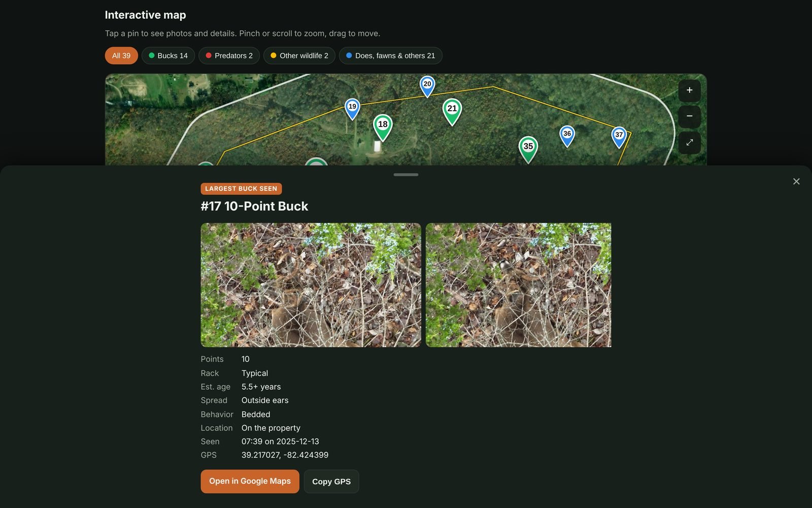Open the second buck photo
The width and height of the screenshot is (812, 508).
(x=518, y=285)
